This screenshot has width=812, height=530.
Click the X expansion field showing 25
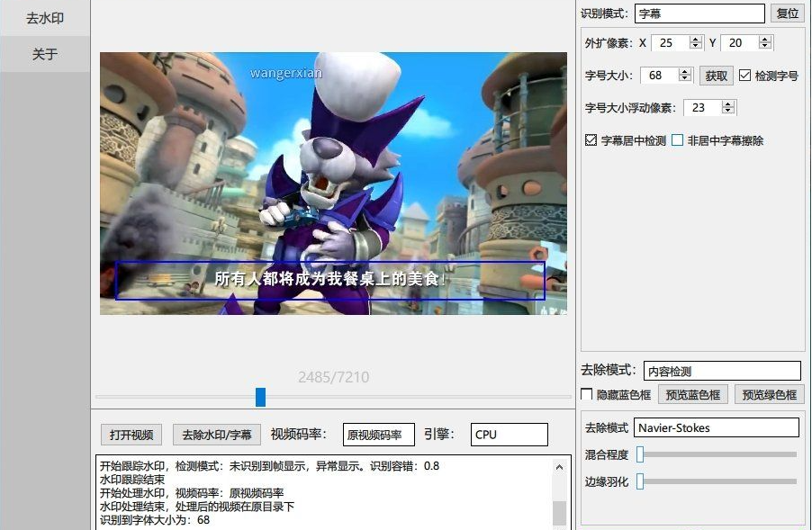click(672, 43)
